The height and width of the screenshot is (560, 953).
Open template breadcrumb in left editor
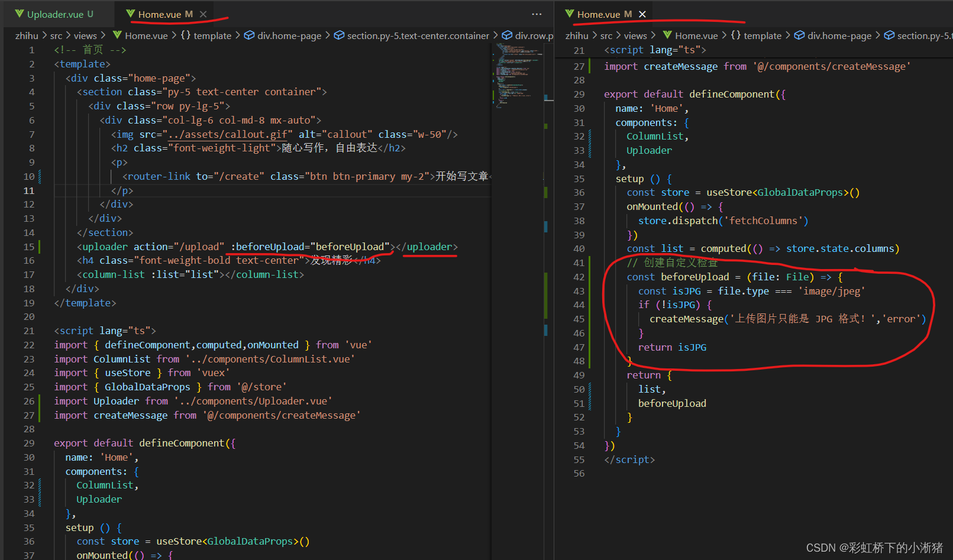[x=212, y=35]
